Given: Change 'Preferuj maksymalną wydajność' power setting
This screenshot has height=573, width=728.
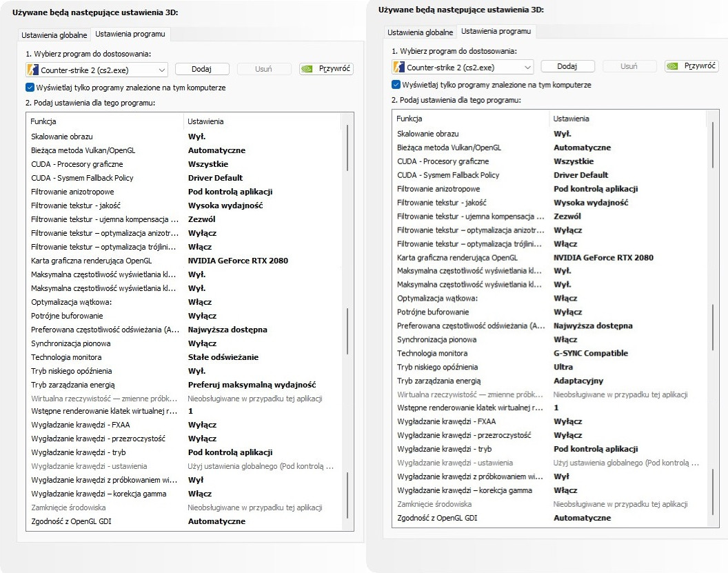Looking at the screenshot, I should click(x=252, y=385).
